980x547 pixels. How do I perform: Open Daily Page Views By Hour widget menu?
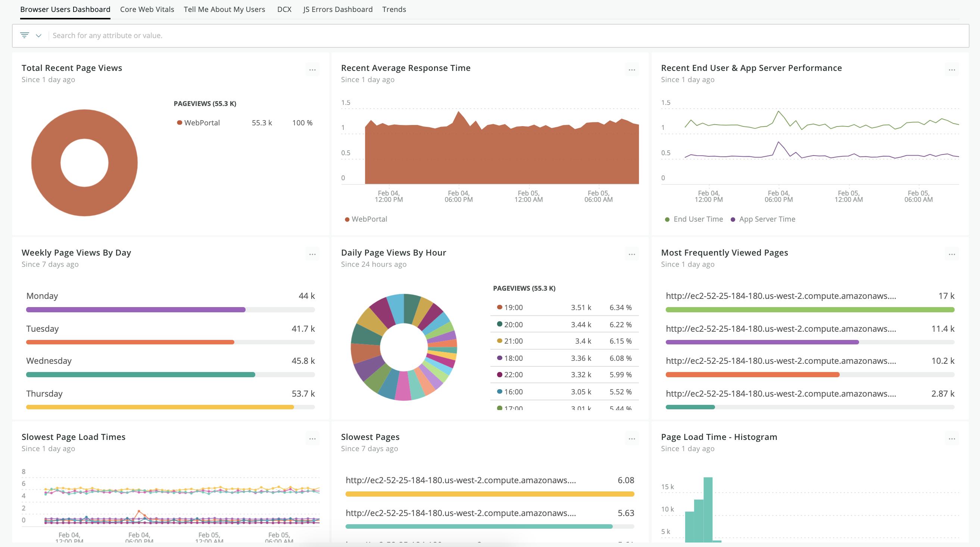click(x=632, y=254)
